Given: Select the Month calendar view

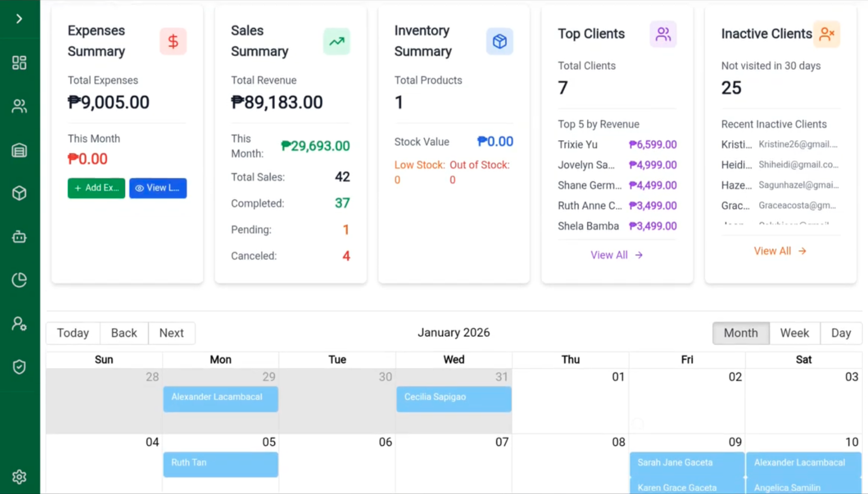Looking at the screenshot, I should [740, 333].
